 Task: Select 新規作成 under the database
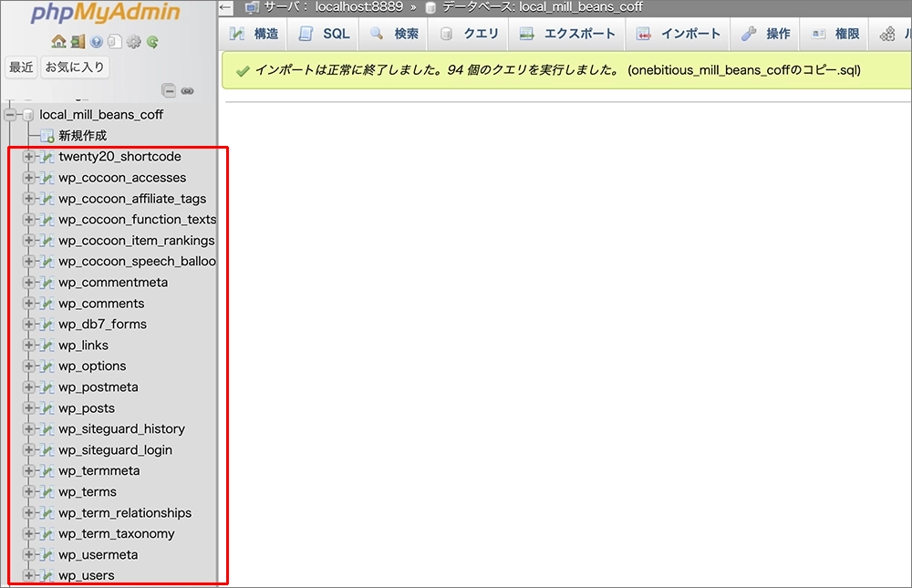click(82, 136)
